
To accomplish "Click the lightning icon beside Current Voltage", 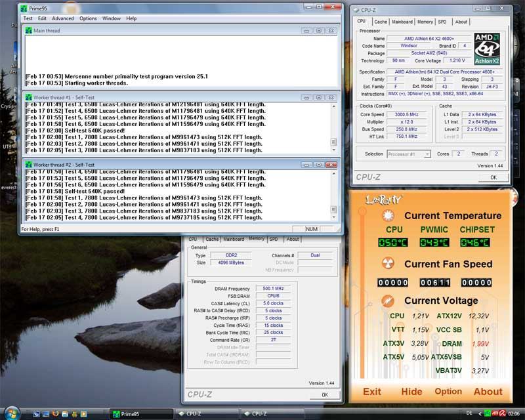I will (x=388, y=301).
